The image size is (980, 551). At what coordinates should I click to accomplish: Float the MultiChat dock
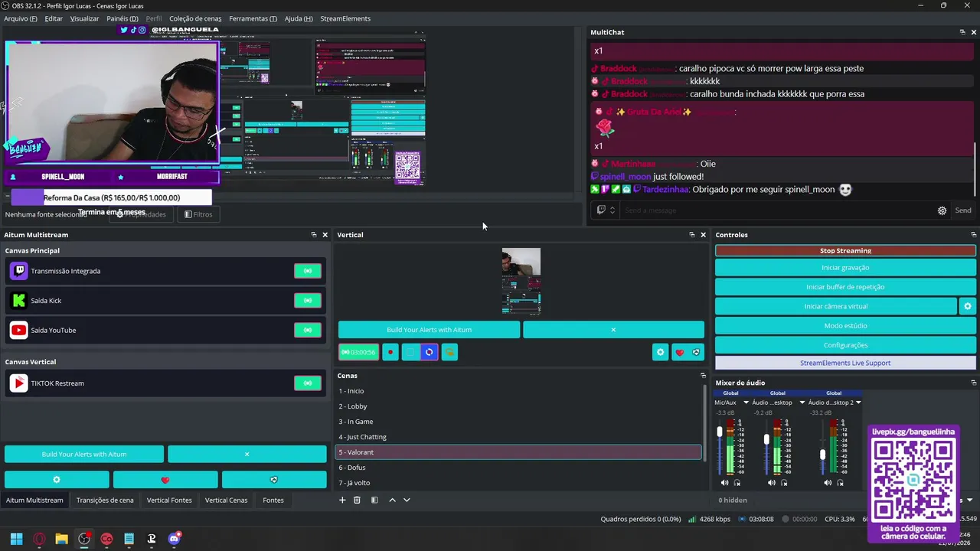[962, 32]
